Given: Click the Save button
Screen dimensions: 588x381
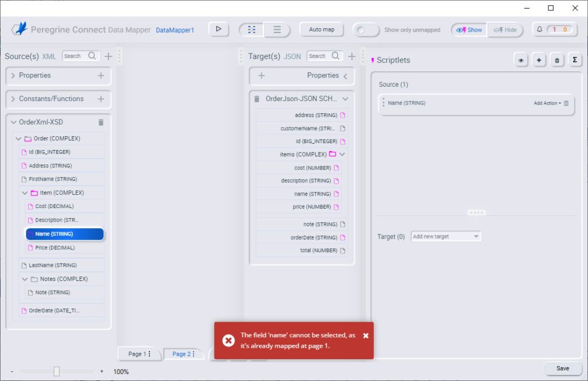Looking at the screenshot, I should (563, 368).
